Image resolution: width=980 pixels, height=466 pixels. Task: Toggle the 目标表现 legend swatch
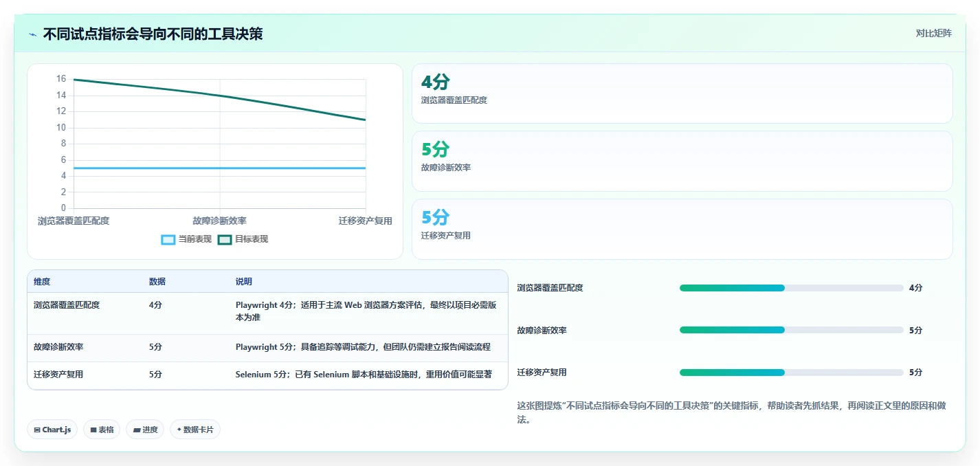click(225, 239)
